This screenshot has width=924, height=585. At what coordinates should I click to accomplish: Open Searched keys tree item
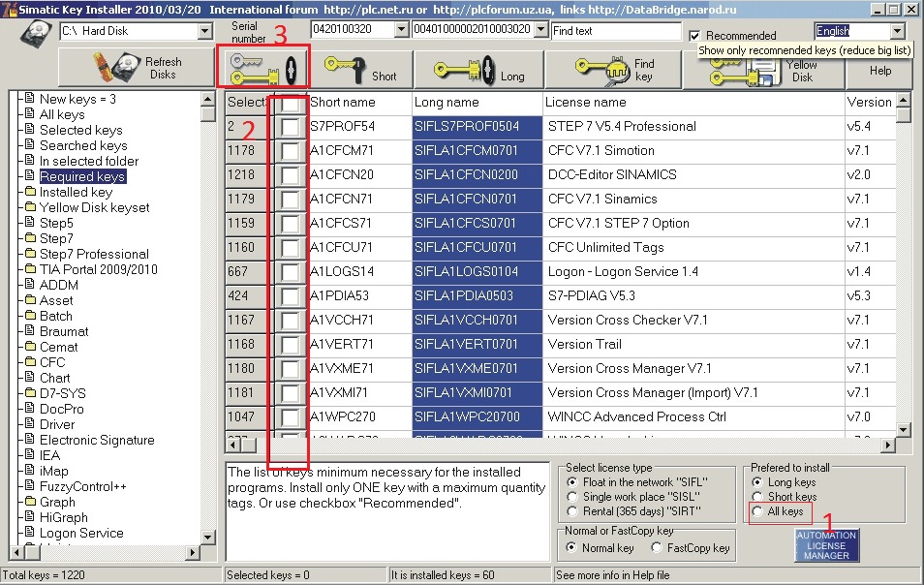83,145
